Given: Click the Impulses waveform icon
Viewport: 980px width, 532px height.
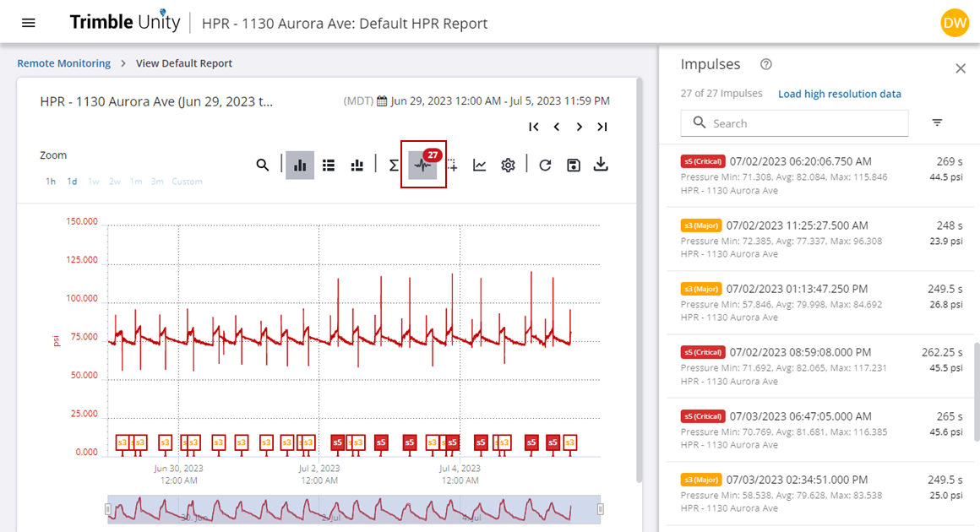Looking at the screenshot, I should [x=422, y=165].
